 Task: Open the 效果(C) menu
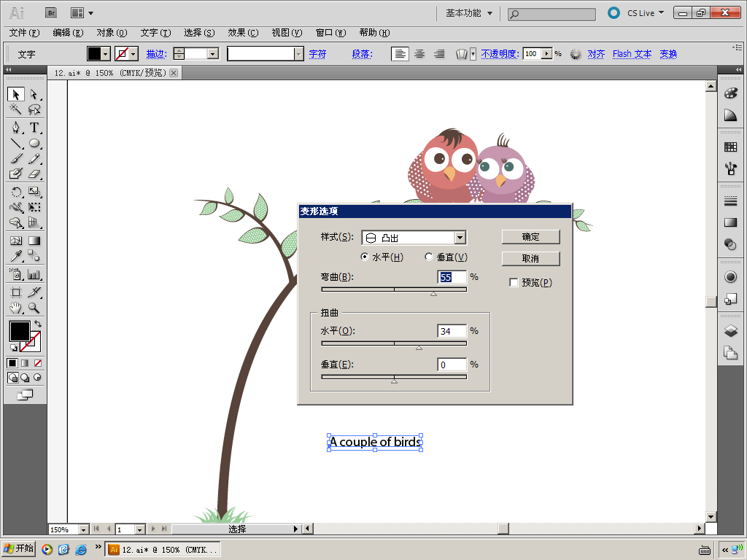point(243,33)
